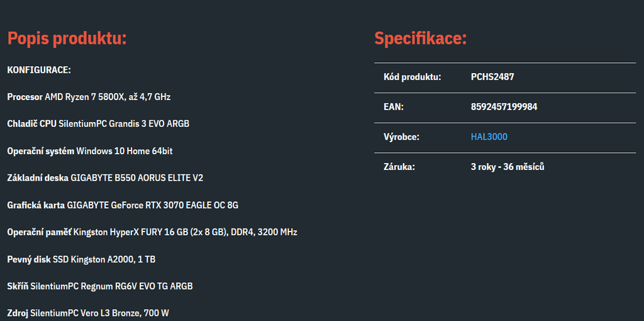Select product code PCHS2487 text
The image size is (644, 321).
(x=492, y=77)
